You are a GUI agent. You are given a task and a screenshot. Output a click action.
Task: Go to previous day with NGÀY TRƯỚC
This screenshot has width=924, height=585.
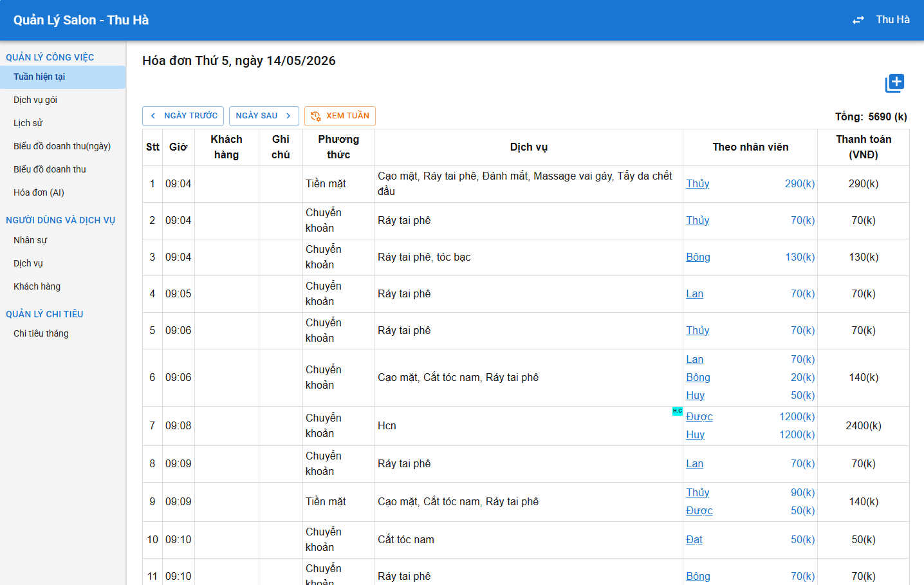pyautogui.click(x=183, y=116)
